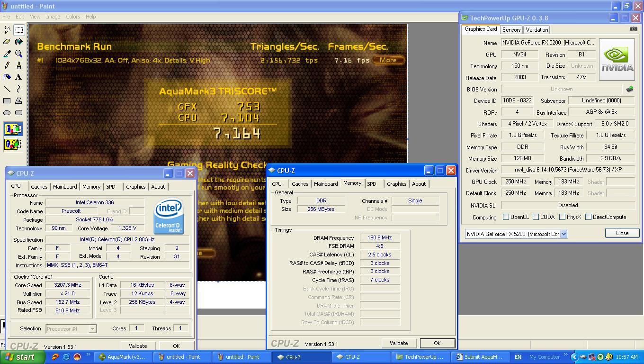
Task: Click the DRAM Frequency value 190.9 MHz
Action: pyautogui.click(x=380, y=238)
